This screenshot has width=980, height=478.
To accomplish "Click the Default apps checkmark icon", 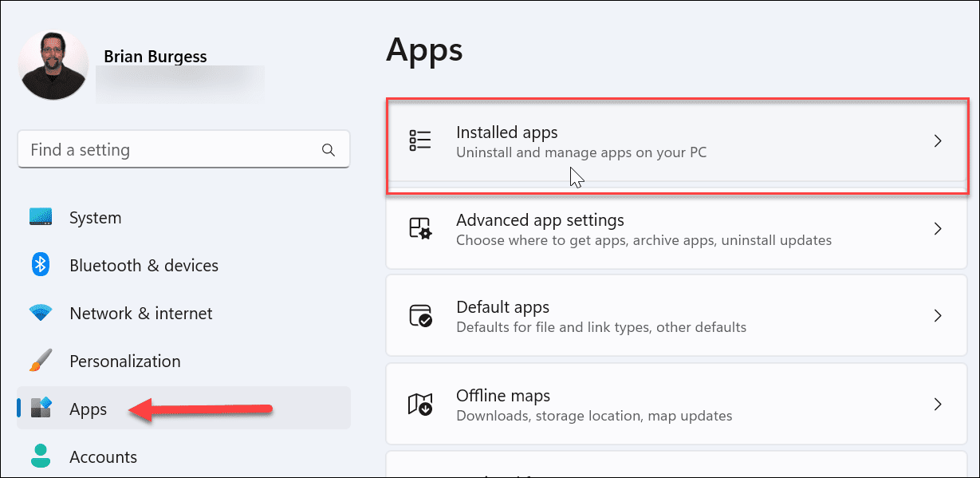I will (x=420, y=315).
